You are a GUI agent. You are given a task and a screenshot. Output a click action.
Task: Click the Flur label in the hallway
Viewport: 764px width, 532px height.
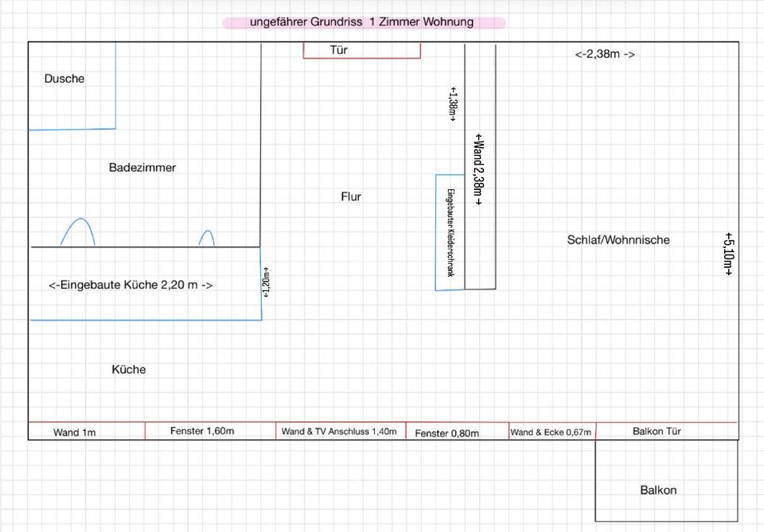[x=351, y=196]
